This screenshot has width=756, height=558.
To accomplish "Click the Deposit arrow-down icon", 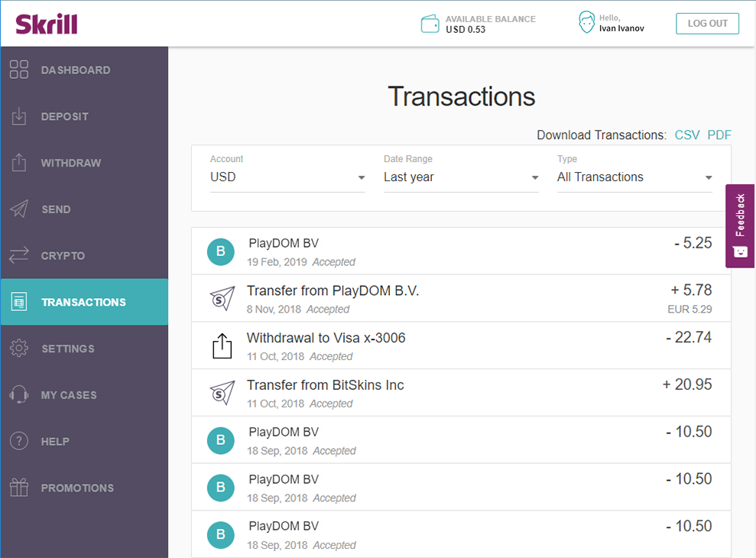I will click(19, 116).
